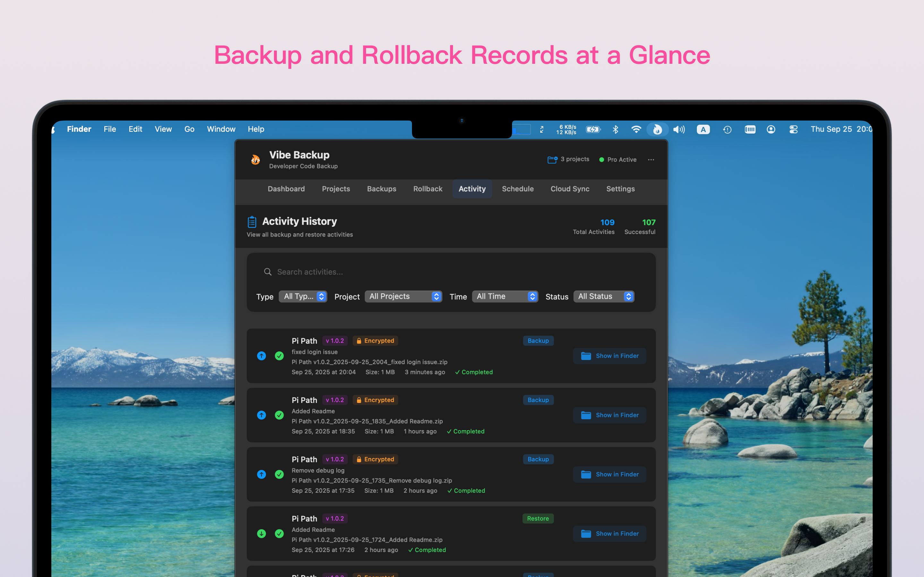The image size is (924, 577).
Task: Open the All Time filter dropdown
Action: pyautogui.click(x=505, y=297)
